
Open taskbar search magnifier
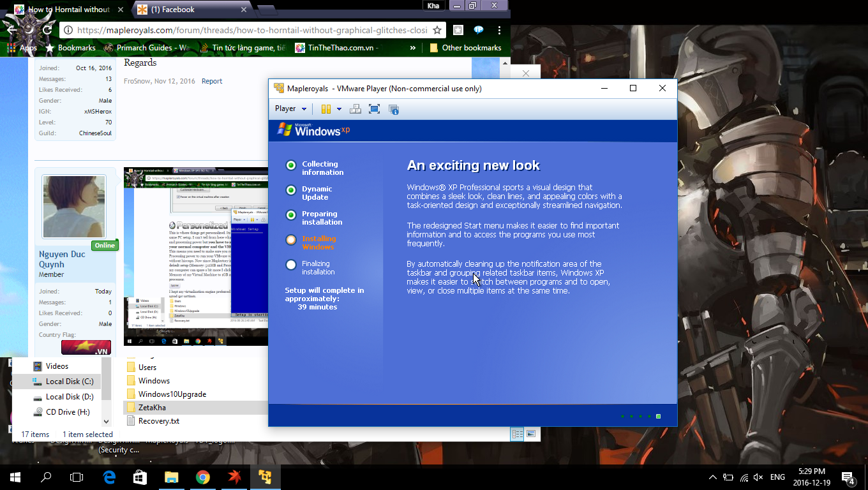point(46,477)
